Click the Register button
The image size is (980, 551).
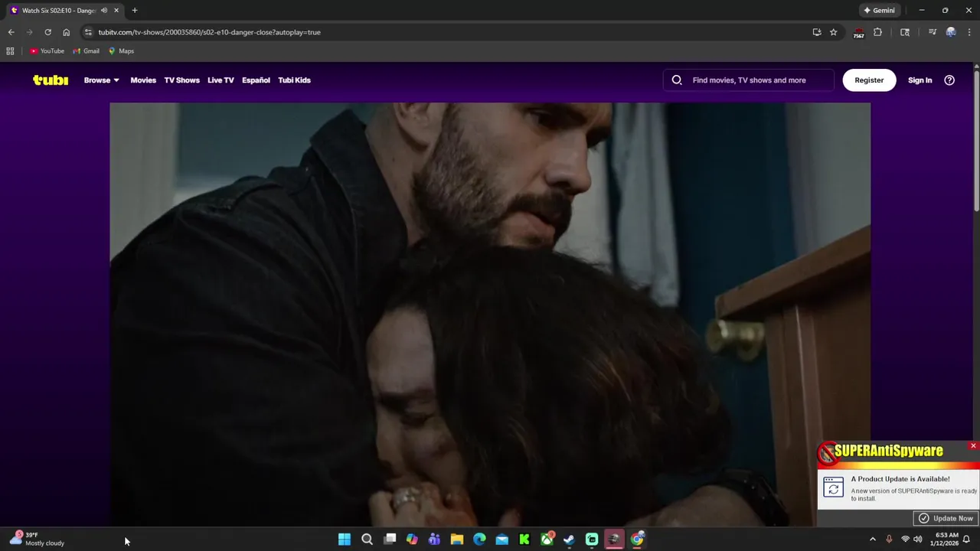click(869, 80)
